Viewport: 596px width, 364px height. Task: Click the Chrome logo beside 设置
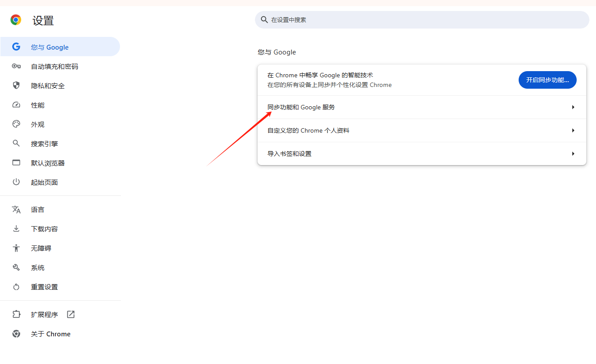[x=16, y=20]
